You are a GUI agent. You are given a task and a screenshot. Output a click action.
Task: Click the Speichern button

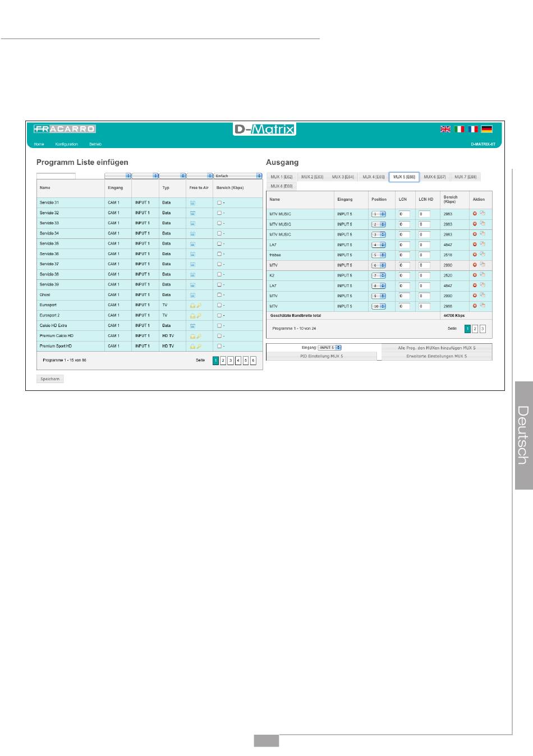(50, 379)
